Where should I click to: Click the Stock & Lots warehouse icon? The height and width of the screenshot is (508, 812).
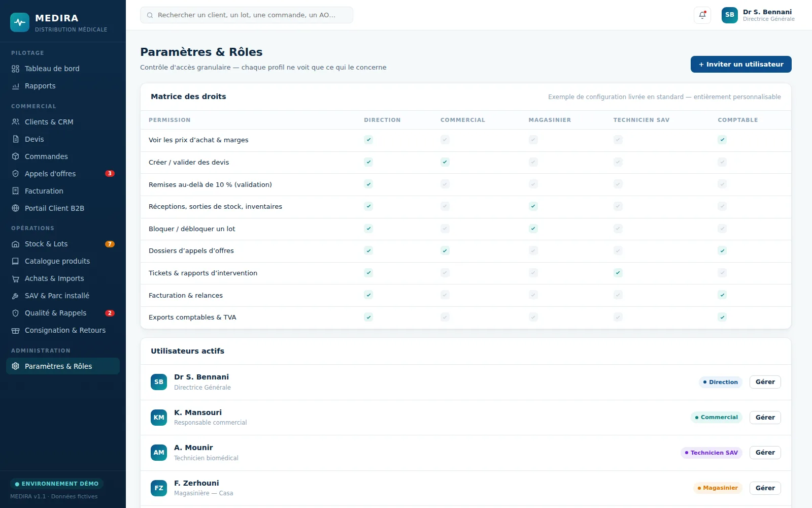tap(16, 244)
